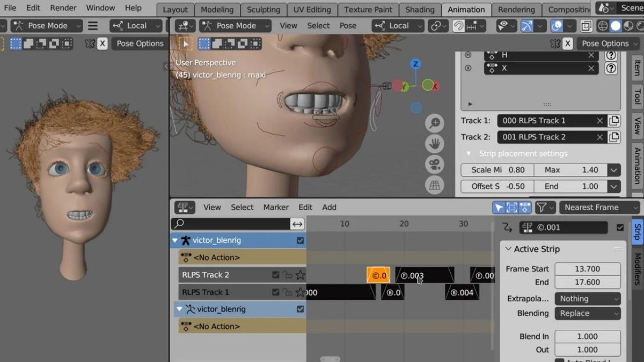The image size is (644, 362).
Task: Open Extrapolation dropdown showing Nothing
Action: point(588,299)
